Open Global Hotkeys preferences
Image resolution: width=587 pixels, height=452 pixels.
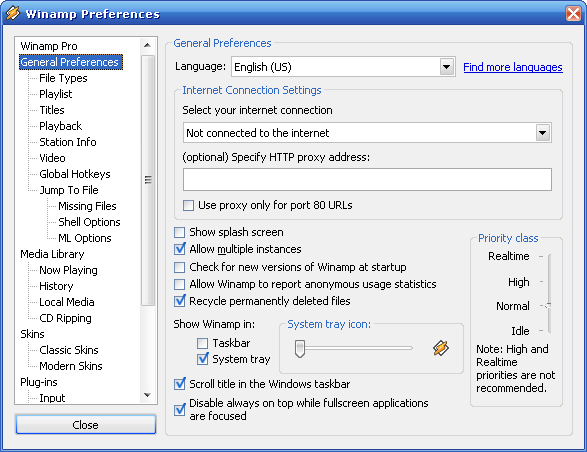pos(75,174)
